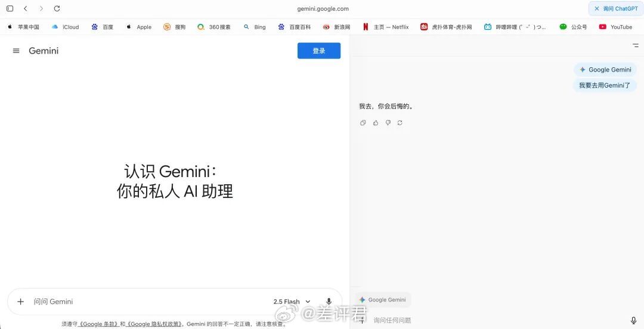Thumbs-up the ChatGPT reply

[376, 123]
